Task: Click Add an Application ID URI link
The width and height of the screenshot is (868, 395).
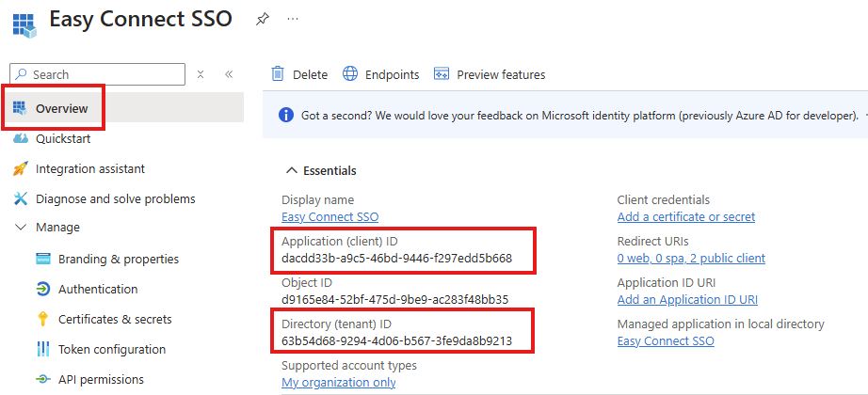Action: [687, 300]
